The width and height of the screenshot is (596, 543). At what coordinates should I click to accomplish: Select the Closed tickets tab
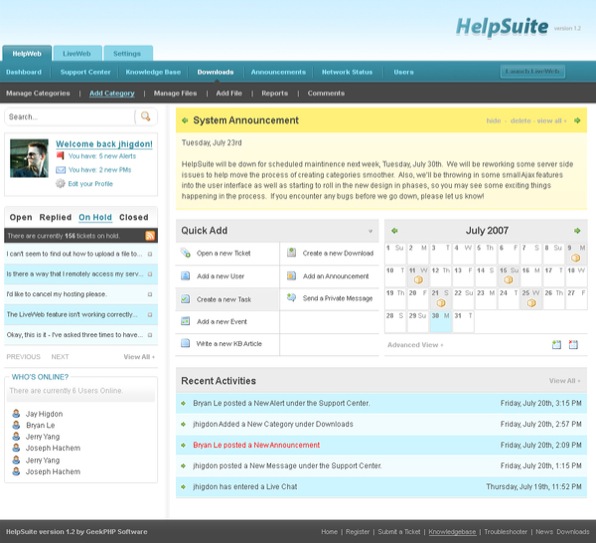[x=134, y=217]
